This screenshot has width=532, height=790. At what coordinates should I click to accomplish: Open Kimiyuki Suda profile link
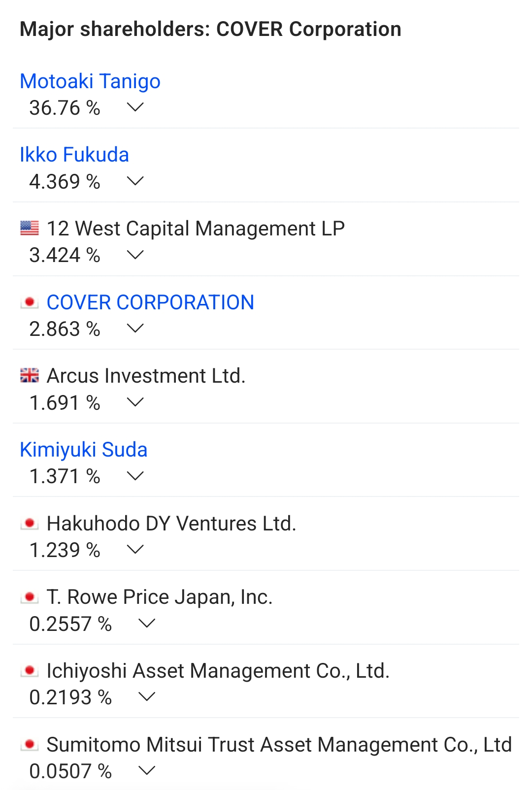click(x=84, y=450)
